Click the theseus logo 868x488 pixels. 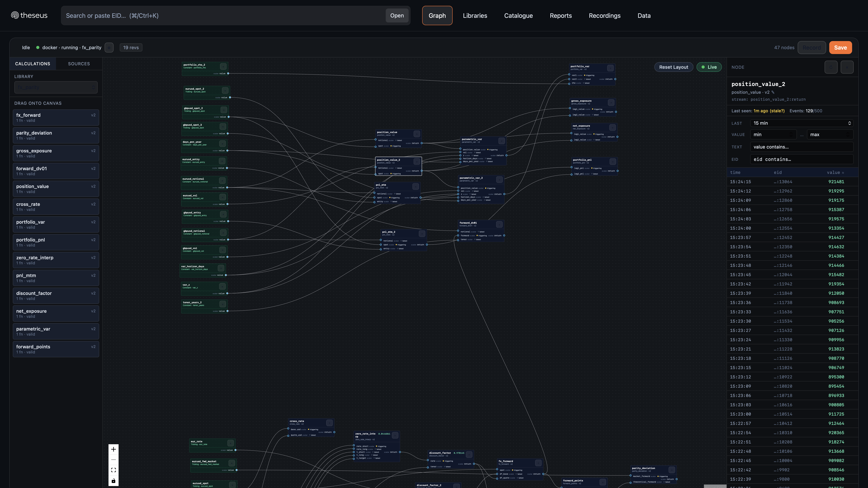[x=29, y=15]
